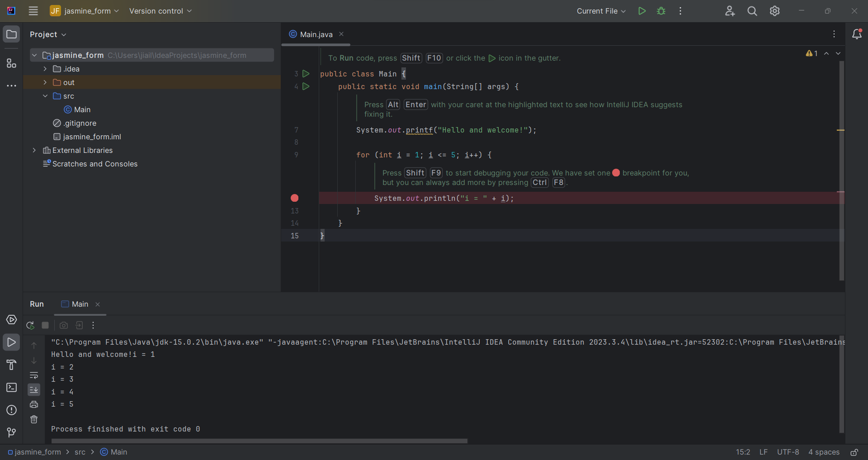Open the jasmine_form project dropdown
The height and width of the screenshot is (460, 868).
pyautogui.click(x=85, y=11)
